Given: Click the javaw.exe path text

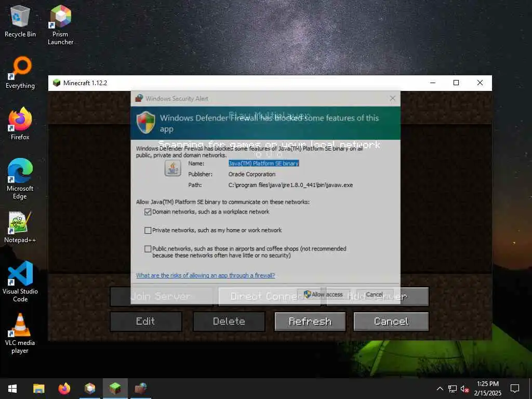Looking at the screenshot, I should 290,185.
